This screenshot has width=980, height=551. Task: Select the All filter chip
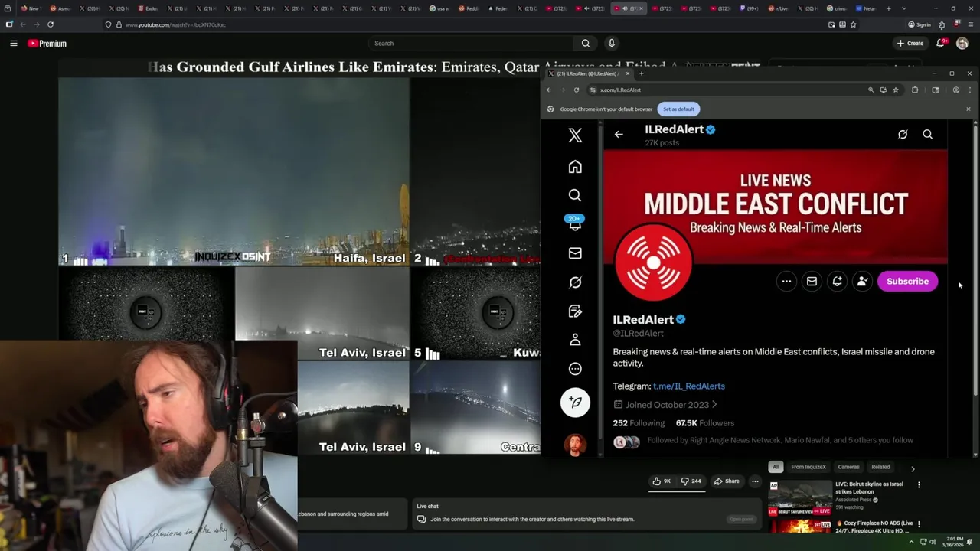tap(776, 467)
